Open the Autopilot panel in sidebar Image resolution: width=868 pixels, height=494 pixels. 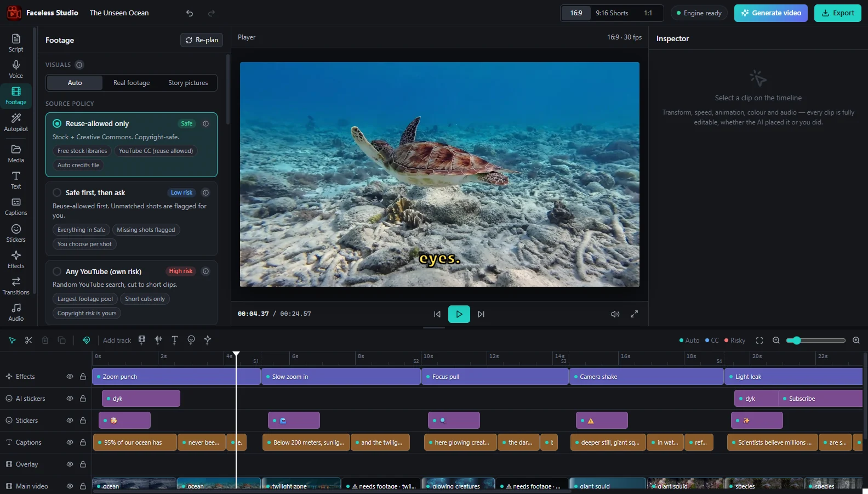16,122
